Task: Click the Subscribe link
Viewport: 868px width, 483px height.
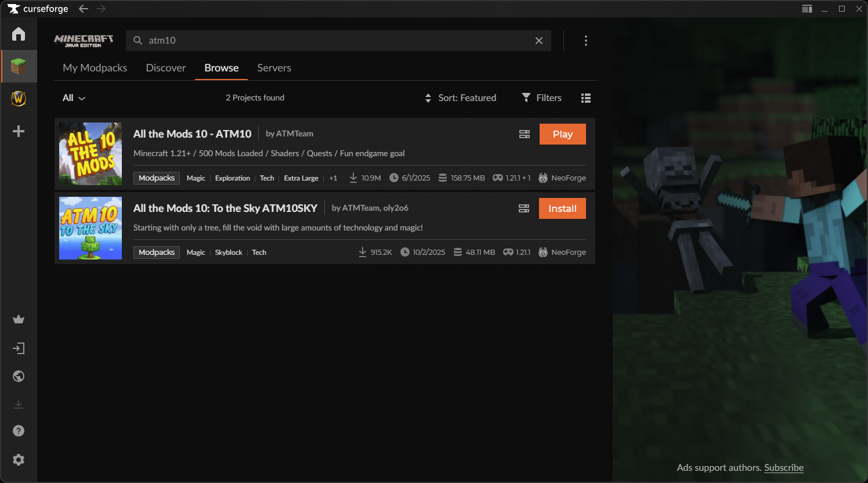Action: [783, 468]
